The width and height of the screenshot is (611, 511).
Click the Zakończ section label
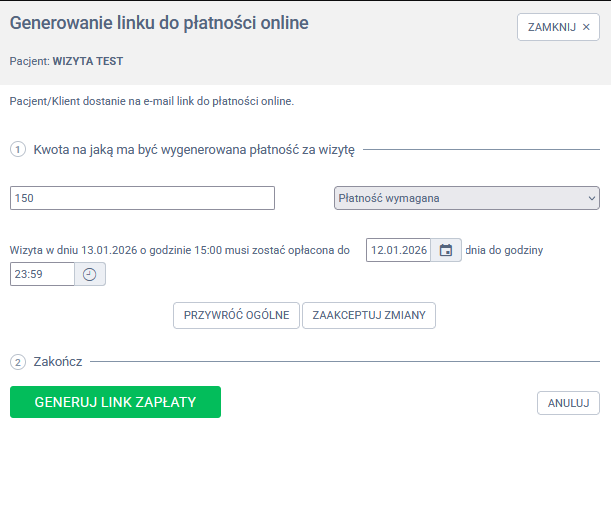[58, 361]
